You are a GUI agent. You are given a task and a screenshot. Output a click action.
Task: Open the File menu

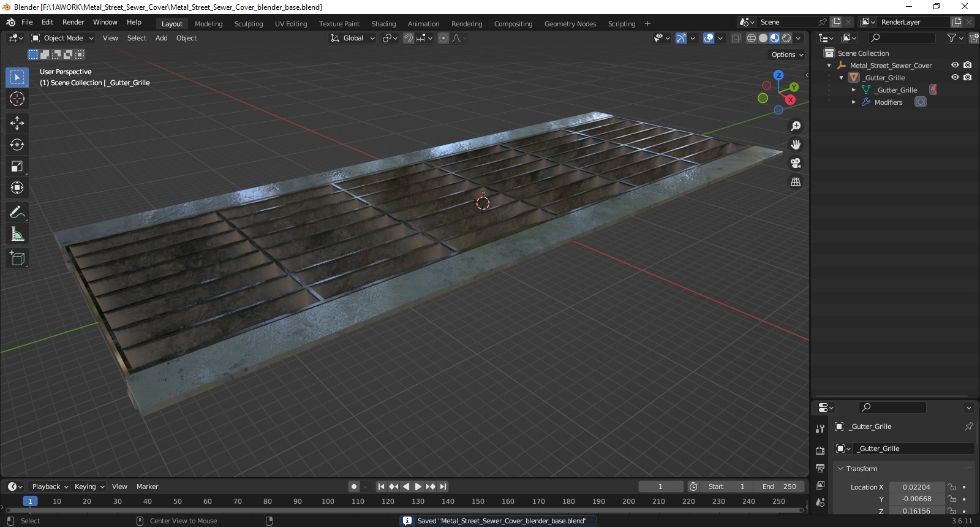tap(27, 22)
